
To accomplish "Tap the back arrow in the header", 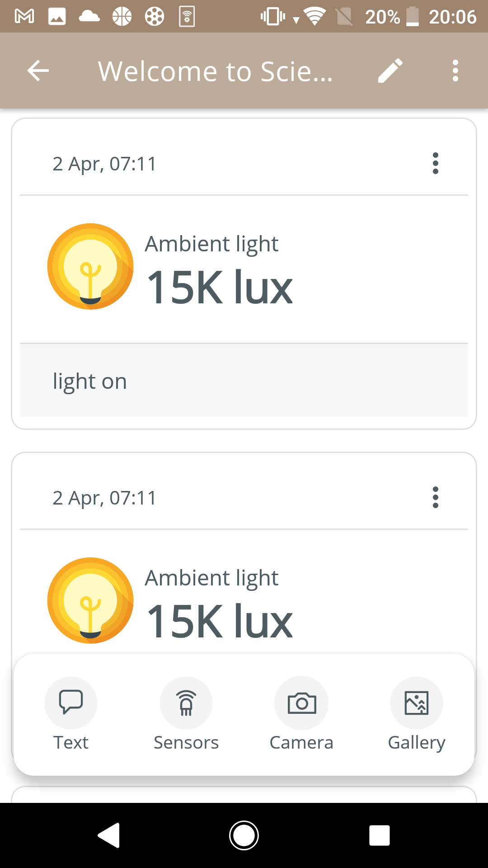I will pyautogui.click(x=38, y=71).
